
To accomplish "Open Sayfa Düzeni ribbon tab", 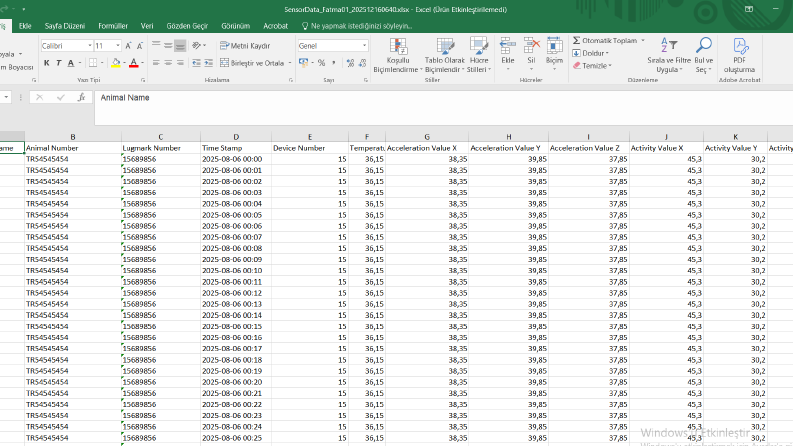I will pyautogui.click(x=65, y=26).
